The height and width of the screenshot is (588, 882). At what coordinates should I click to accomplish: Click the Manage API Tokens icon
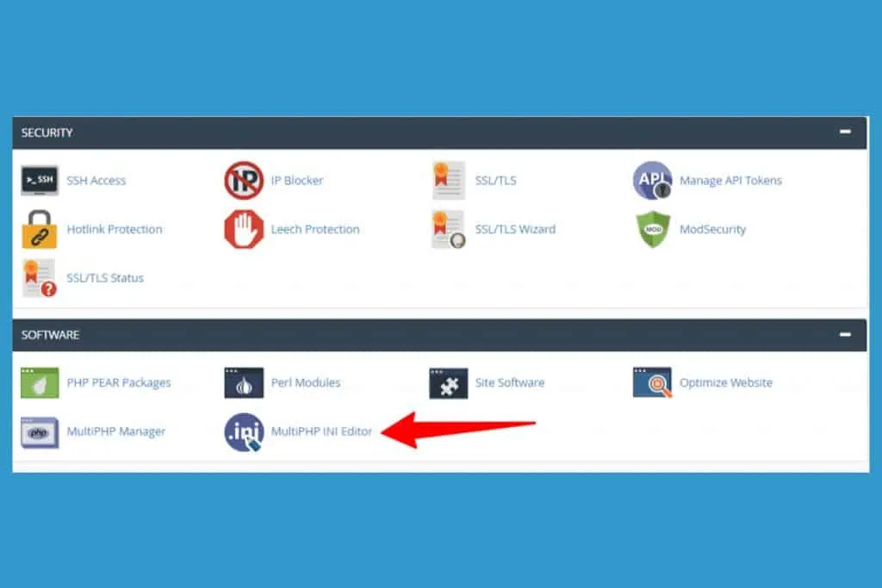(653, 181)
